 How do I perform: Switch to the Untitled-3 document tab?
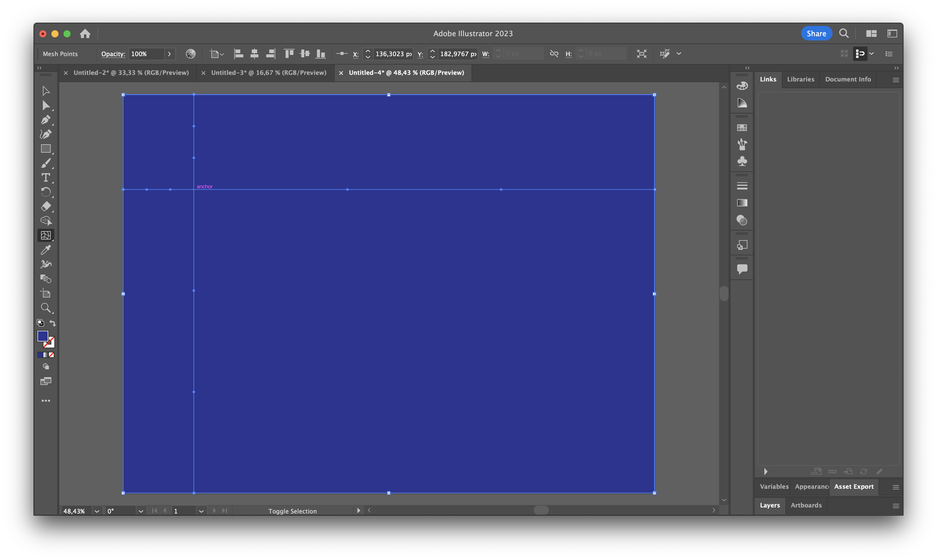269,72
